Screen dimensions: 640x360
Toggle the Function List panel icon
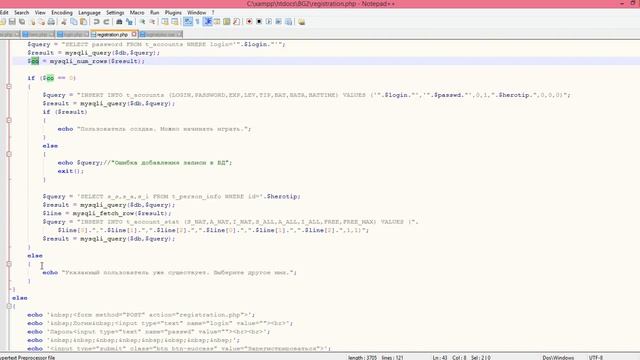coord(236,22)
